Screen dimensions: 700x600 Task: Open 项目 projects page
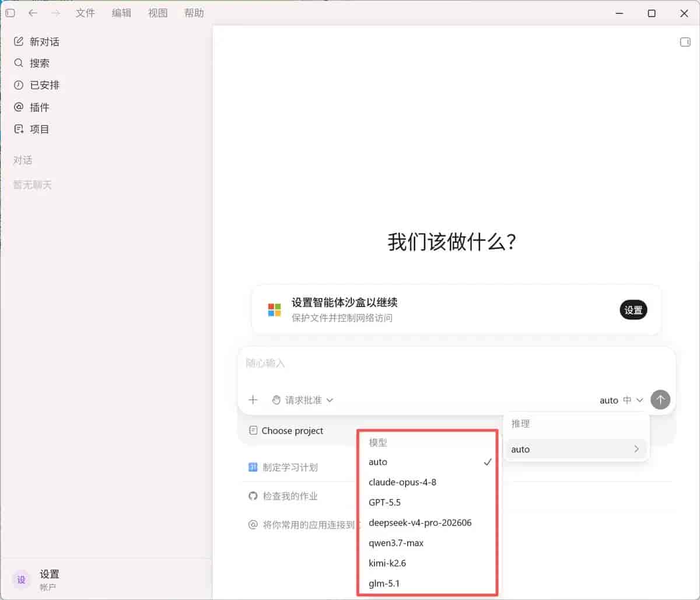[x=32, y=129]
